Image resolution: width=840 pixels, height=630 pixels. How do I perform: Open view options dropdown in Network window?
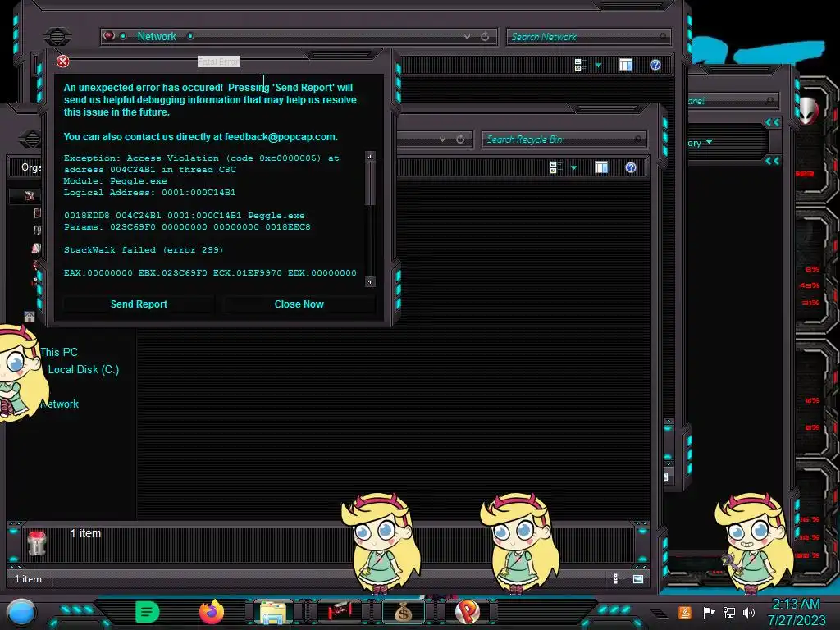(598, 66)
